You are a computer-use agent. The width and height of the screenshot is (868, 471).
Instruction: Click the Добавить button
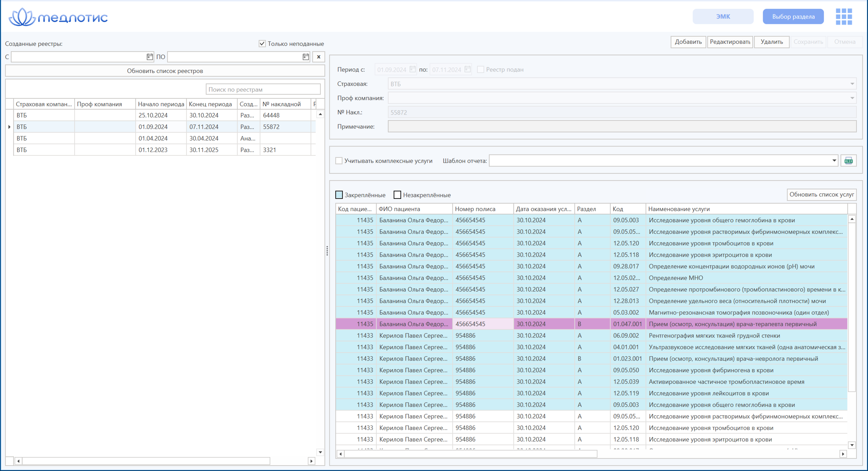(688, 42)
